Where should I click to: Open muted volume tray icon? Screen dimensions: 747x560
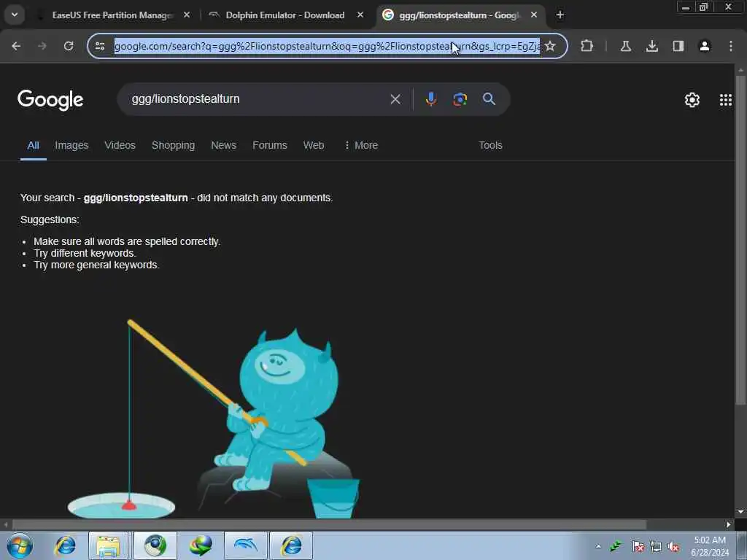pyautogui.click(x=673, y=547)
